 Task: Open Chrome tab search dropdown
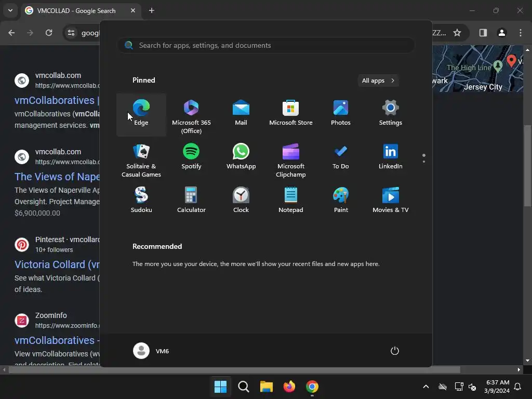[x=10, y=10]
